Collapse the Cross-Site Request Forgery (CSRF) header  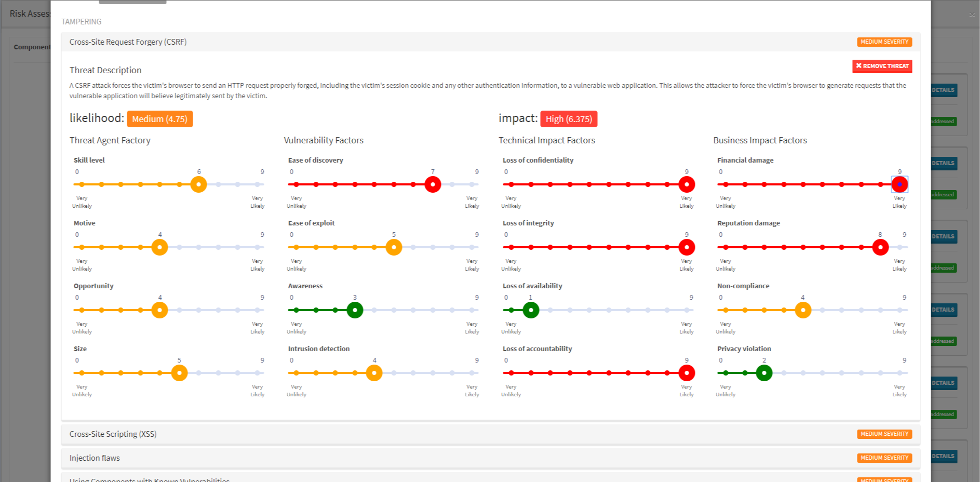click(x=490, y=42)
